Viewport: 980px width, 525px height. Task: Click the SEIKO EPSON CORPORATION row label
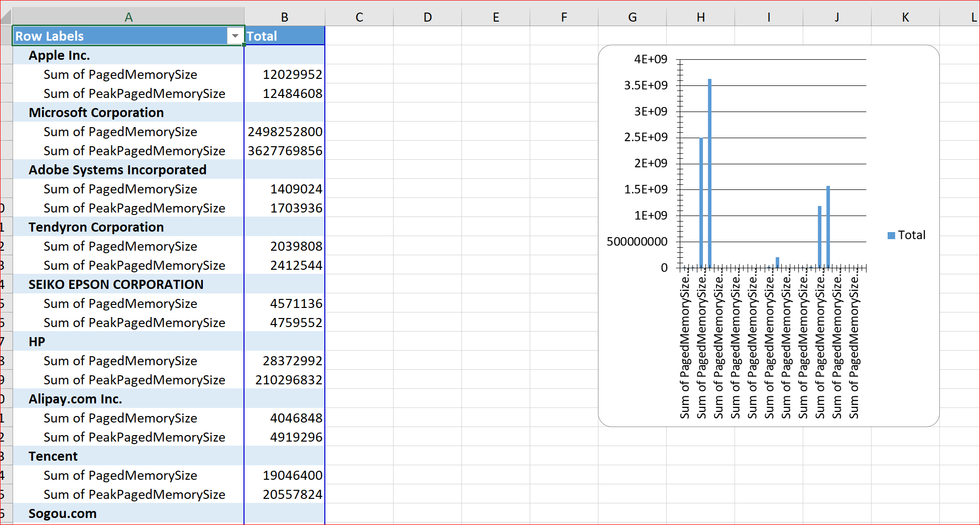[x=116, y=284]
